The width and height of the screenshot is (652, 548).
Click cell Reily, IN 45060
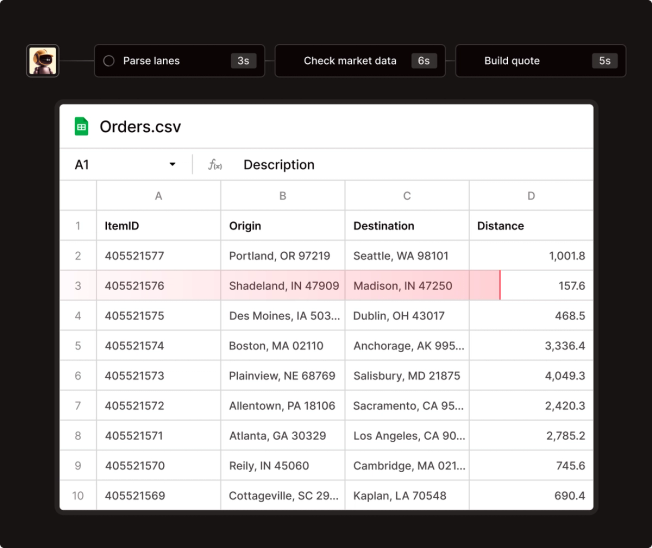(x=283, y=466)
